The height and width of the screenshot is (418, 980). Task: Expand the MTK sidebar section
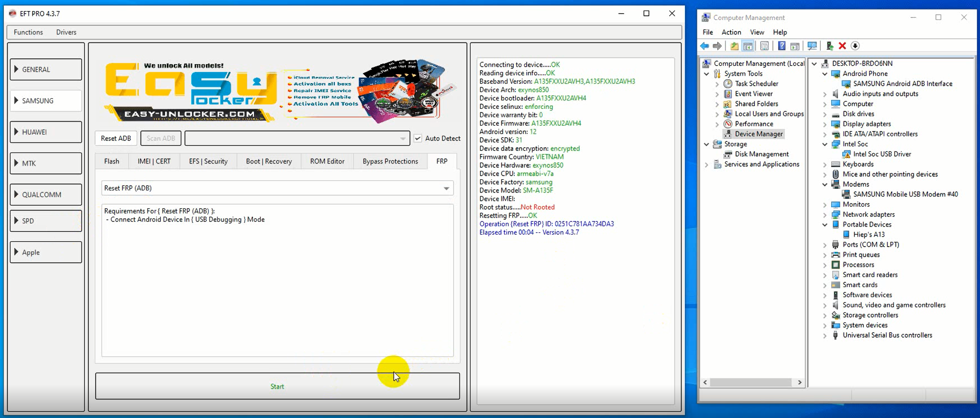46,163
